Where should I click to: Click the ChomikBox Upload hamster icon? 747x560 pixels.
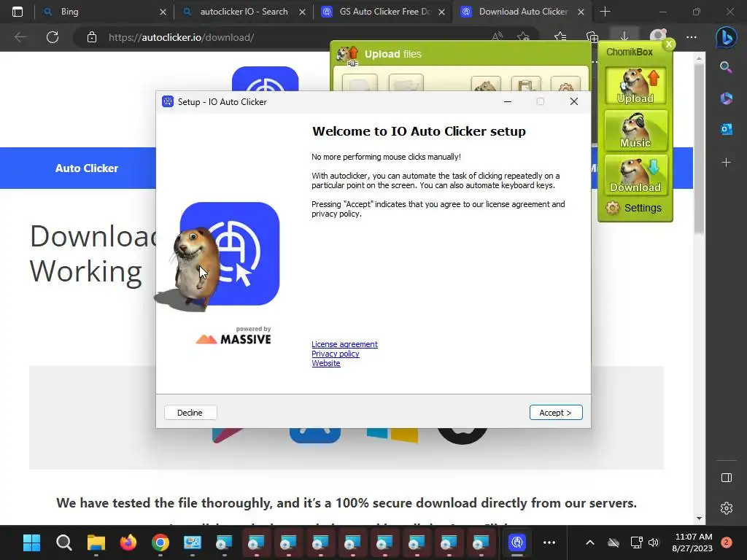pyautogui.click(x=635, y=86)
